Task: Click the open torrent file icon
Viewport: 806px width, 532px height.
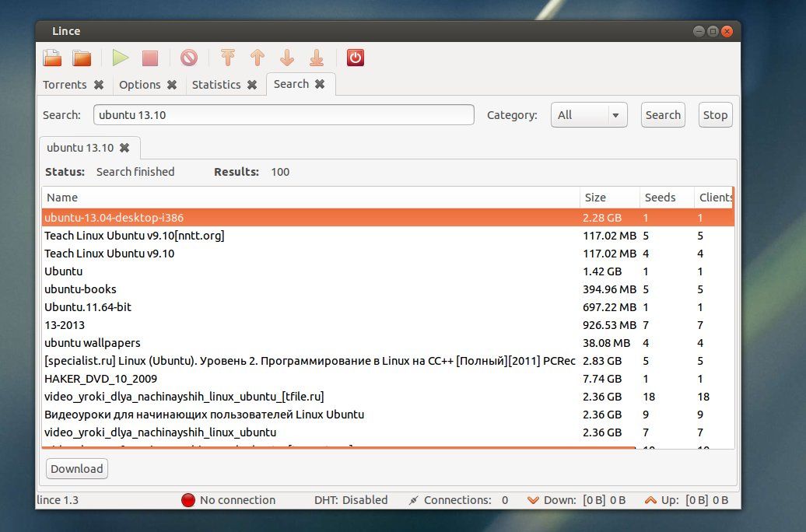Action: point(52,58)
